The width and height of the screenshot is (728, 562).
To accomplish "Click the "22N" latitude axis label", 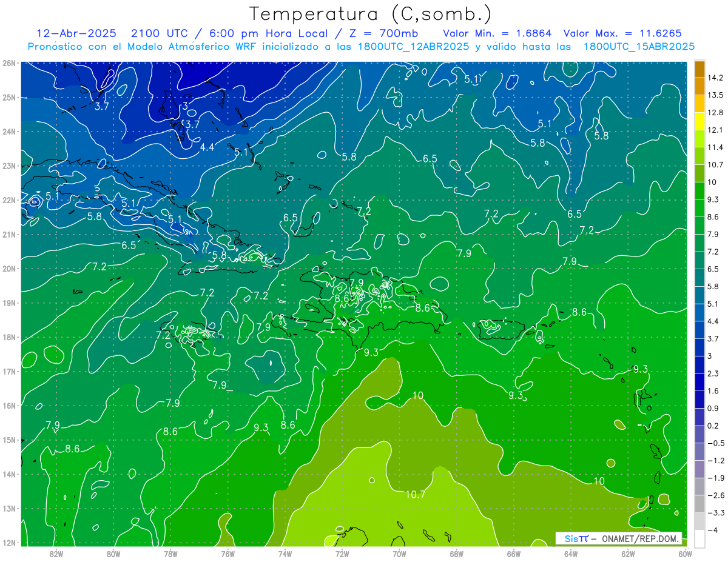I will click(8, 200).
